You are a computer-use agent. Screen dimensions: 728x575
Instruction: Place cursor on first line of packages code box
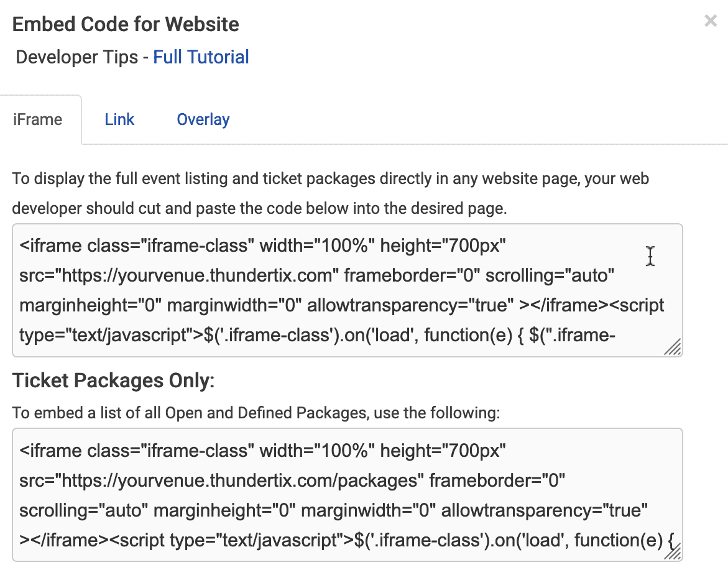tap(263, 451)
